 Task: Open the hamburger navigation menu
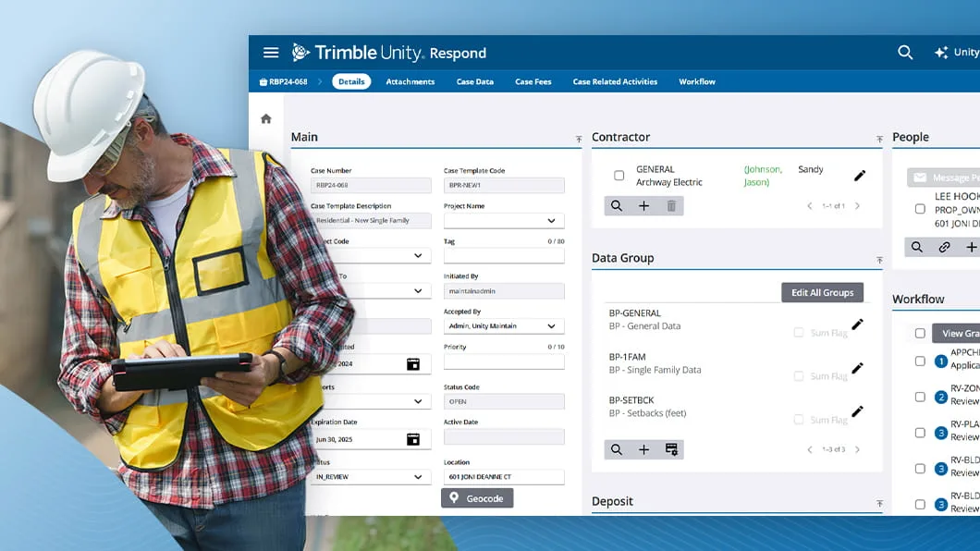(271, 53)
